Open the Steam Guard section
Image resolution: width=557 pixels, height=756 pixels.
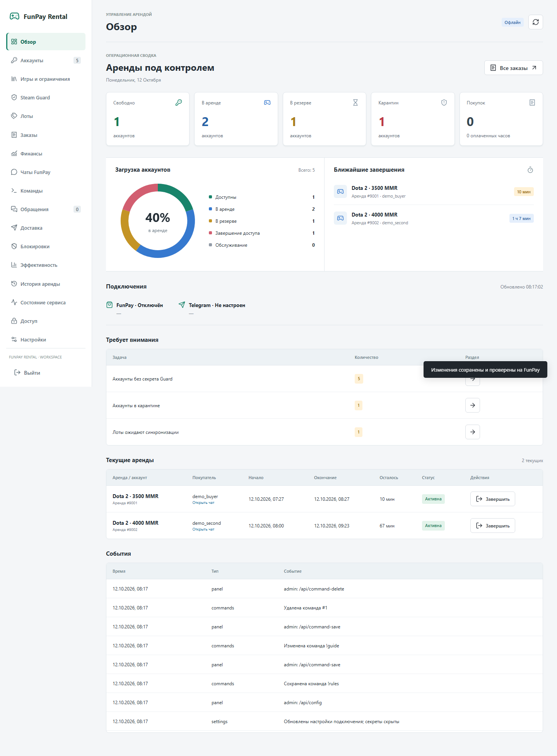click(46, 97)
